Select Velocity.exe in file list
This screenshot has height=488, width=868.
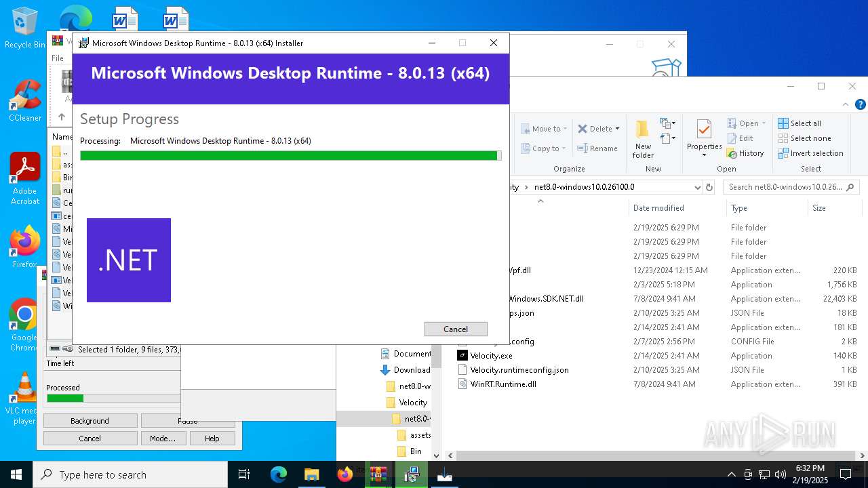coord(491,356)
